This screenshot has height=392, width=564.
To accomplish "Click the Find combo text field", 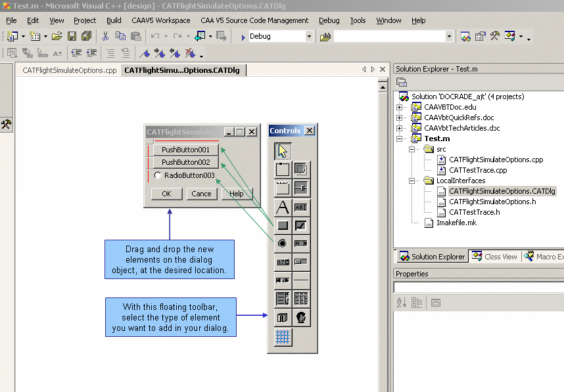I will (x=390, y=36).
